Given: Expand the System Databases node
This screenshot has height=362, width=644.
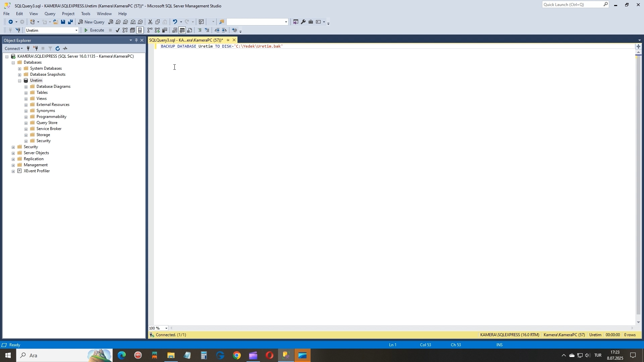Looking at the screenshot, I should click(x=20, y=69).
